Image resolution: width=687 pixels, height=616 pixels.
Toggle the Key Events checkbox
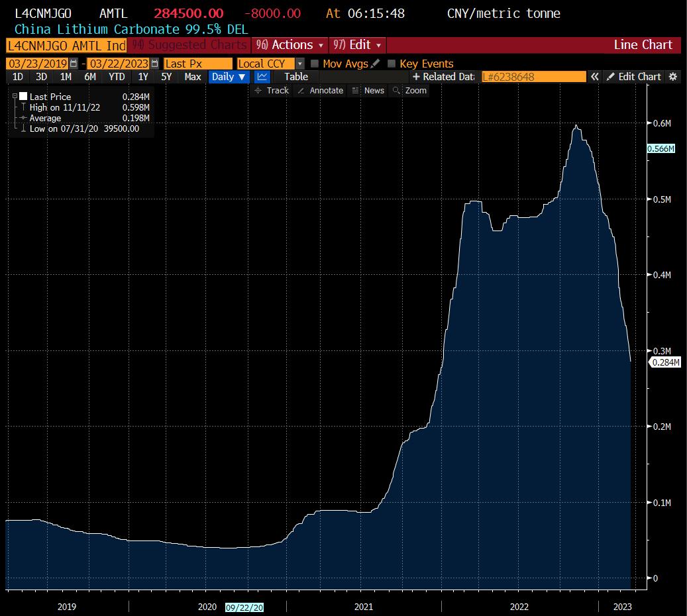pyautogui.click(x=392, y=64)
